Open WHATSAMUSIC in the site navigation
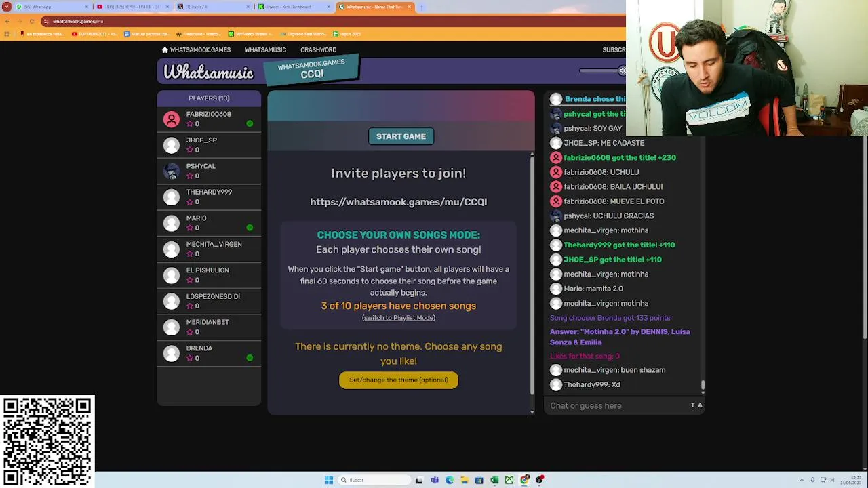 pyautogui.click(x=265, y=49)
